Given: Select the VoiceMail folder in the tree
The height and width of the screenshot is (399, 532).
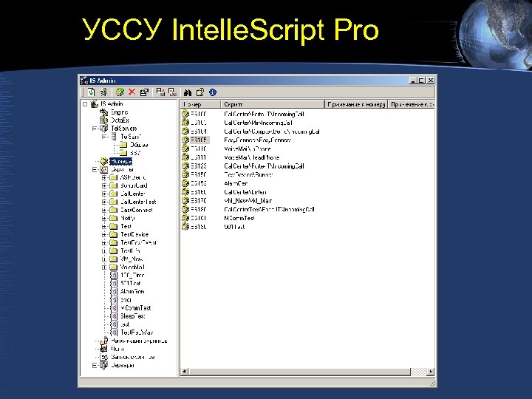Looking at the screenshot, I should pos(132,267).
